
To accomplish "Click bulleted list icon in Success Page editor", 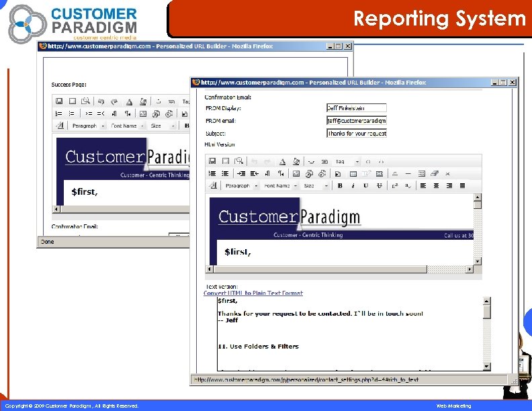I will coord(72,113).
